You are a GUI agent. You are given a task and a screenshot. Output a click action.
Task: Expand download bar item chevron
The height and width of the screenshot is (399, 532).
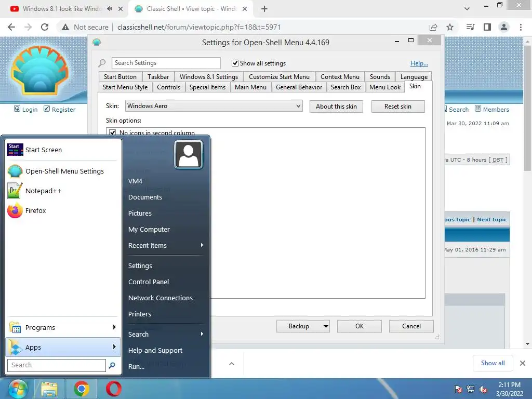[232, 364]
